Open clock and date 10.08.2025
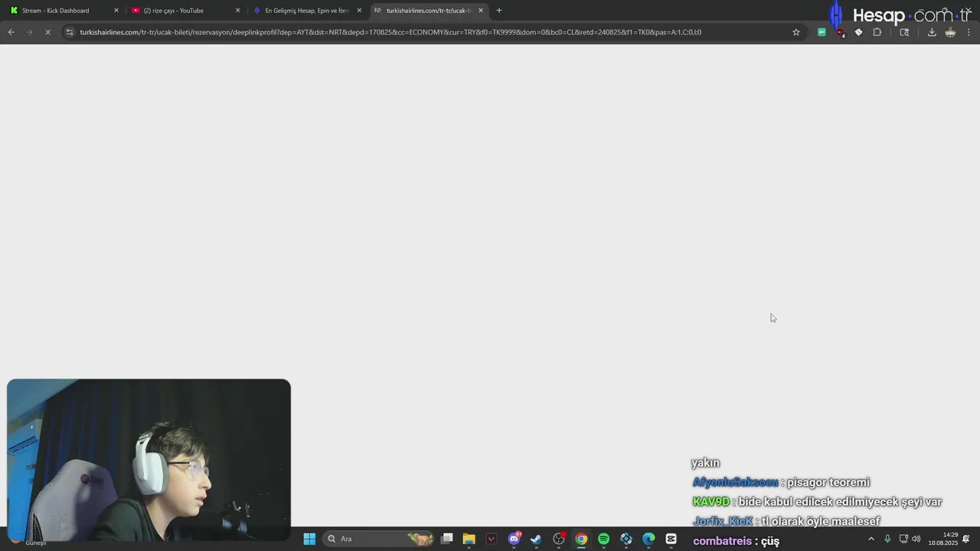Viewport: 980px width, 551px height. click(x=943, y=539)
